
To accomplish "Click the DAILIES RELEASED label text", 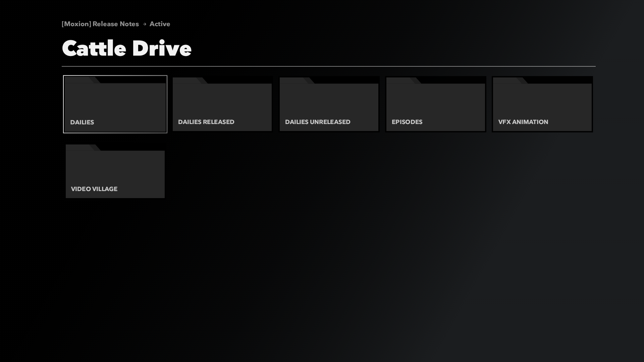I will point(206,122).
